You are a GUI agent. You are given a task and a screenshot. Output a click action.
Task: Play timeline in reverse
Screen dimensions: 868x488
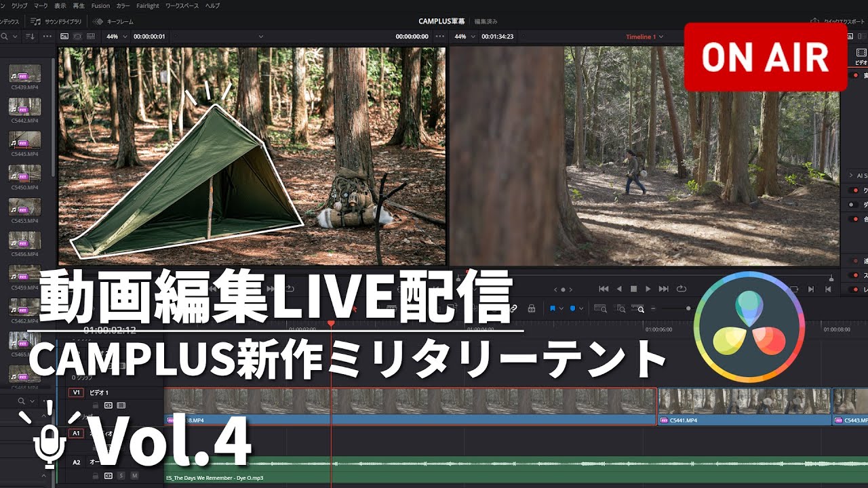(x=620, y=289)
